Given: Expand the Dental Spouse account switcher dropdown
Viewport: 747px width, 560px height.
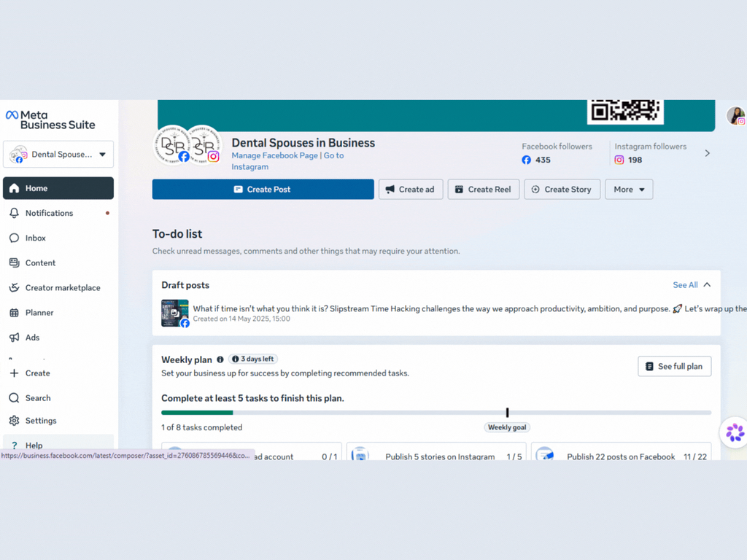Looking at the screenshot, I should click(58, 155).
